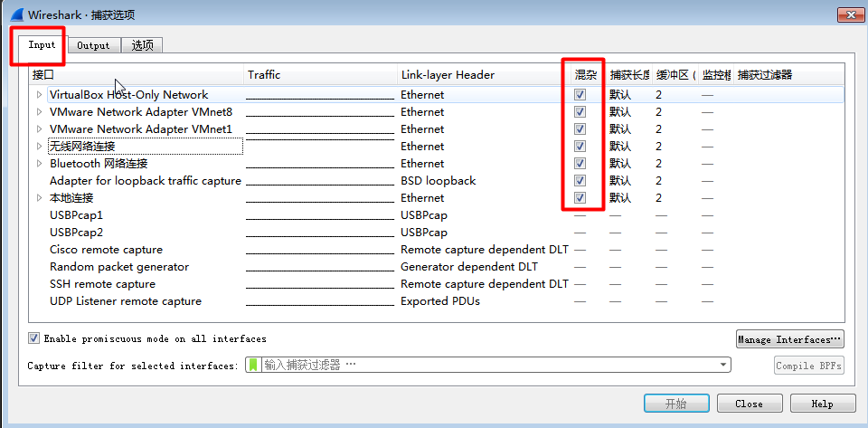Screen dimensions: 868x428
Task: Expand VMware Network Adapter VMnet8 details
Action: point(39,112)
